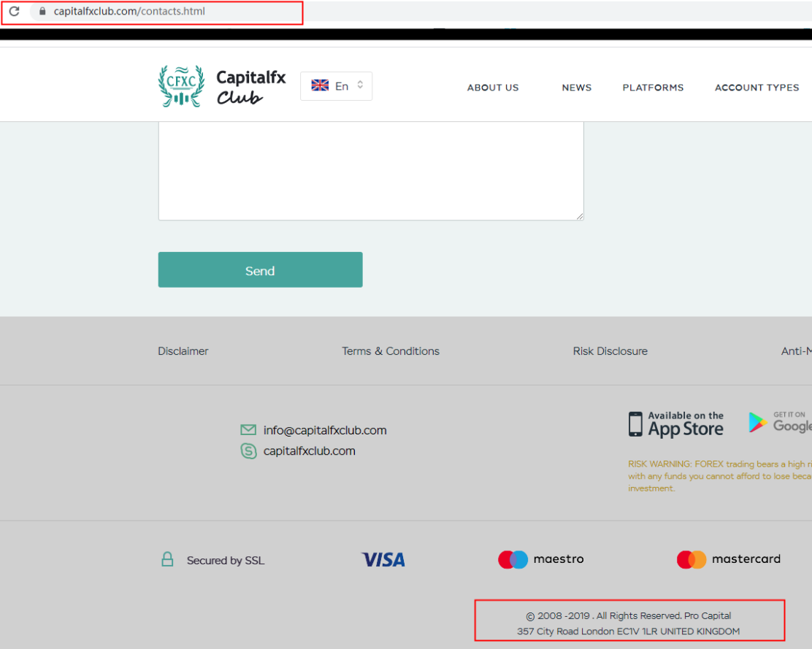Click the capitalfxclub.com Skype contact text
This screenshot has height=649, width=812.
[309, 450]
